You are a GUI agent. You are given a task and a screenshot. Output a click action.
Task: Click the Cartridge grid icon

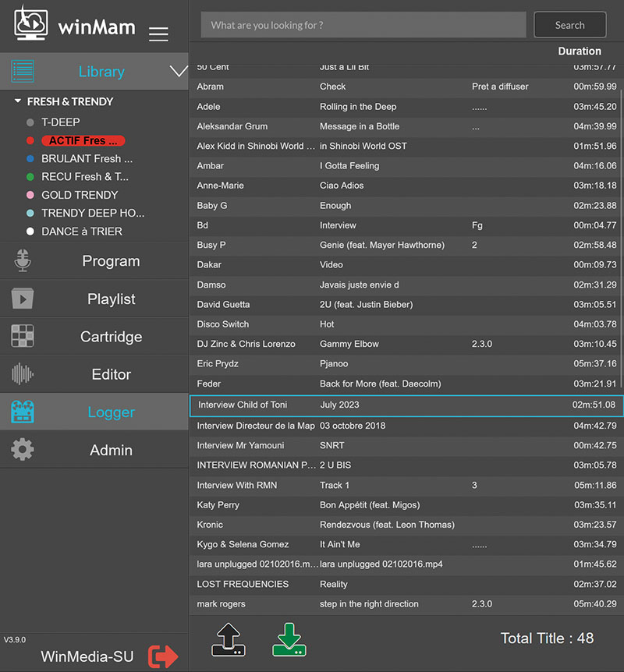23,336
